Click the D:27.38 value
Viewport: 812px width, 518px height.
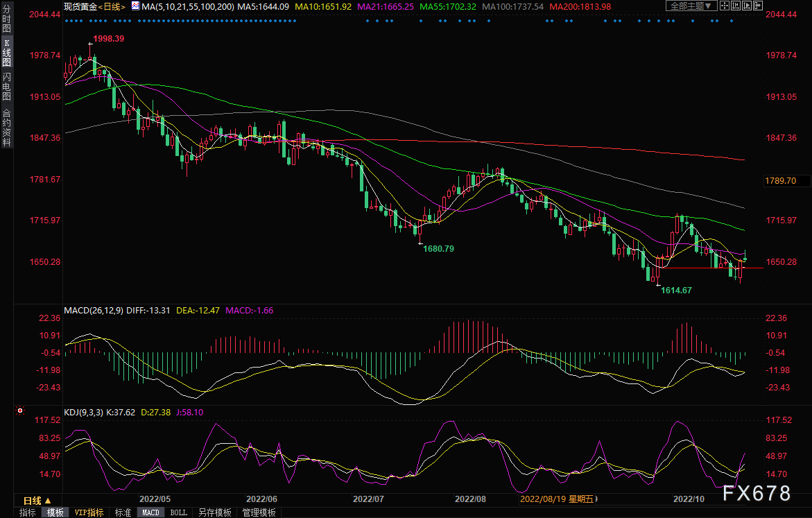click(155, 413)
